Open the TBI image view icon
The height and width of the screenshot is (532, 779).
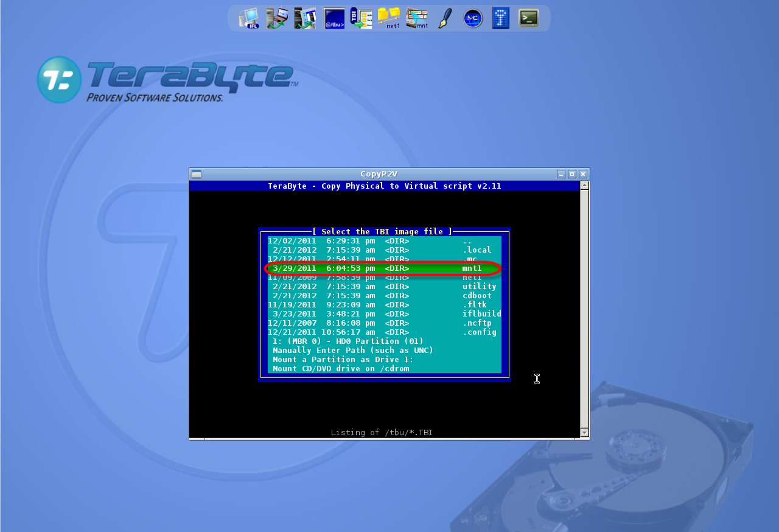pyautogui.click(x=361, y=18)
